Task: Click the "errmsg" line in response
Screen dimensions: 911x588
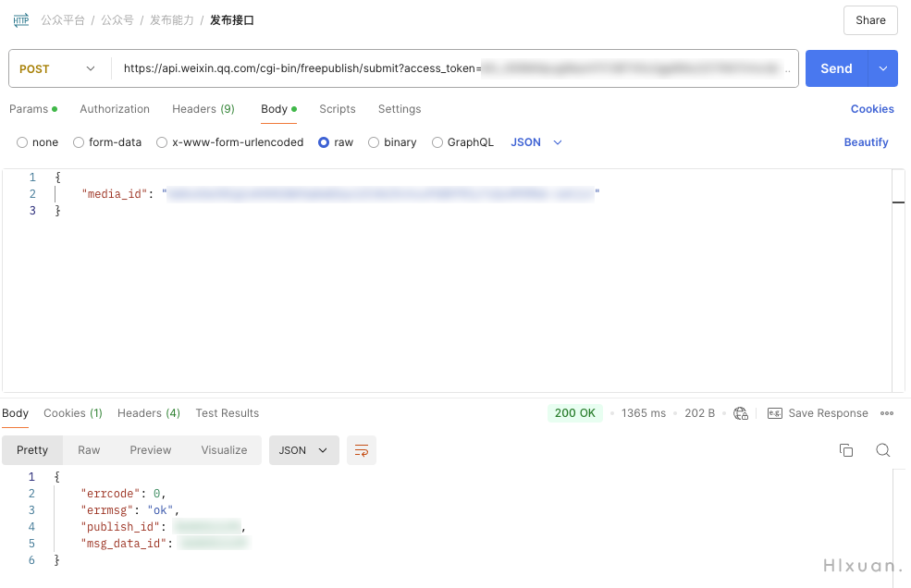Action: point(130,510)
